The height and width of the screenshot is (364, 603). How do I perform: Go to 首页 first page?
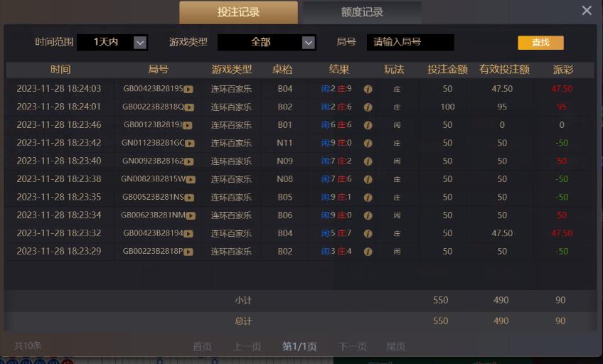click(202, 347)
